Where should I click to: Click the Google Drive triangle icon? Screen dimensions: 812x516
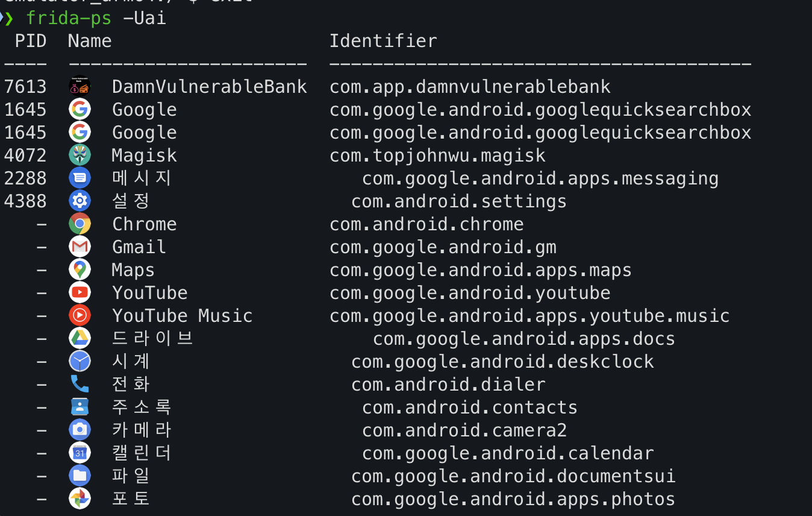point(80,339)
